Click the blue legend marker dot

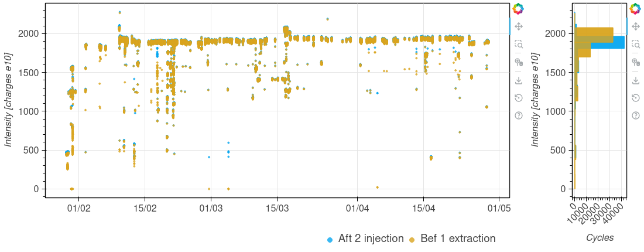coord(330,240)
